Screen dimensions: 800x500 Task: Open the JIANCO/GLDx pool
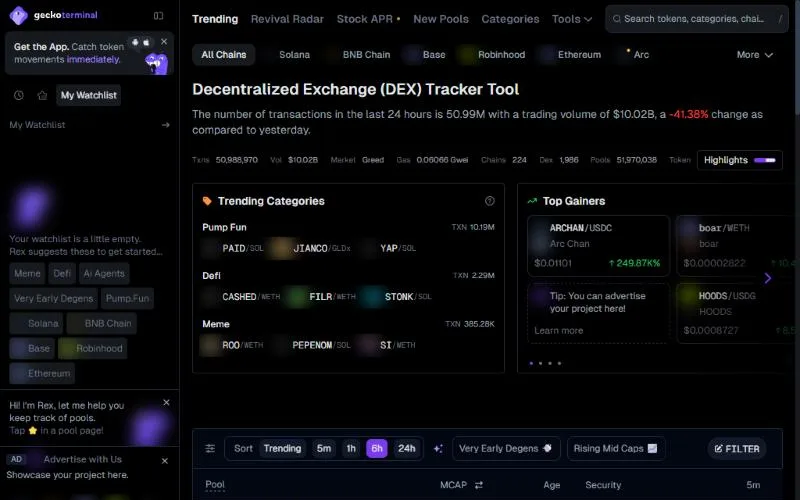(310, 248)
